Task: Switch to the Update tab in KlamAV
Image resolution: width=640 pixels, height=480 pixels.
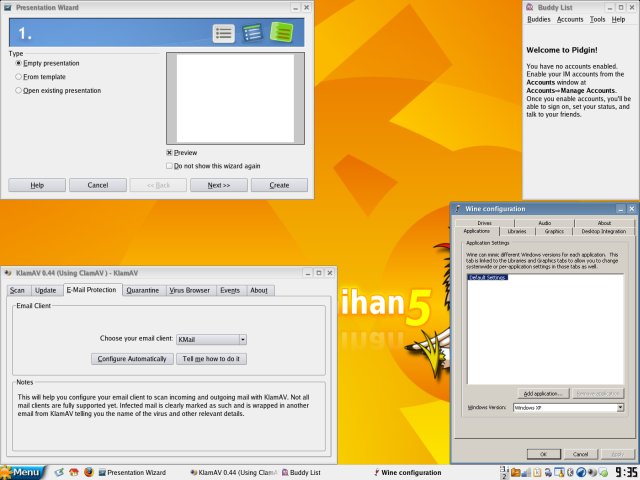Action: [x=45, y=290]
